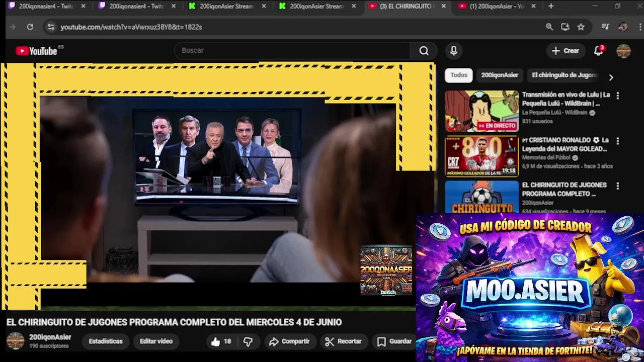Reload the current YouTube page
The image size is (644, 362).
[30, 27]
